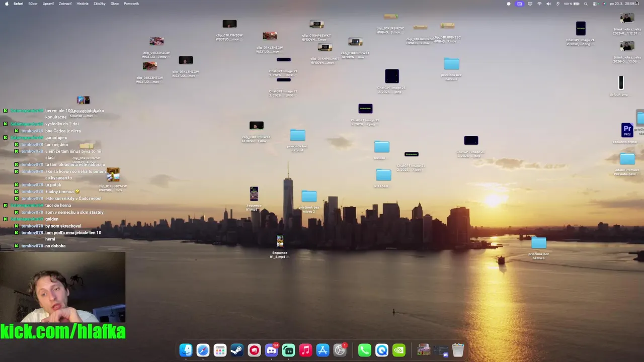Open the Okno menu
Viewport: 644px width, 362px height.
115,4
